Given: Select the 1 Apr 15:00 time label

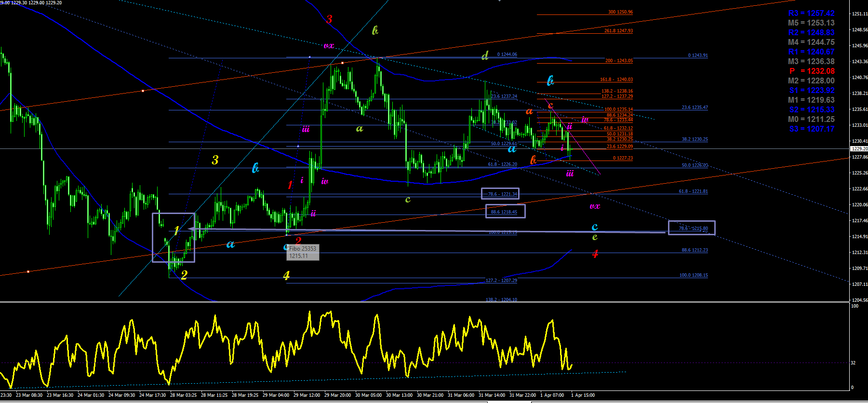Looking at the screenshot, I should [583, 395].
